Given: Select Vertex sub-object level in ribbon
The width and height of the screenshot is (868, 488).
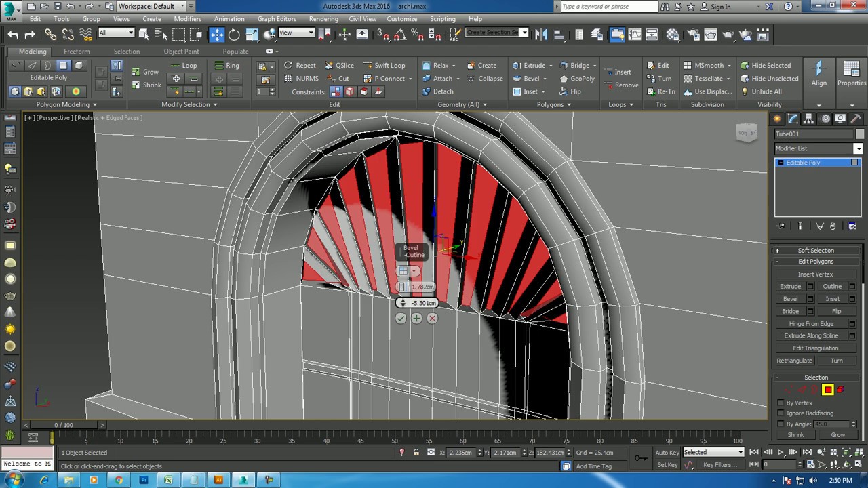Looking at the screenshot, I should [x=16, y=66].
